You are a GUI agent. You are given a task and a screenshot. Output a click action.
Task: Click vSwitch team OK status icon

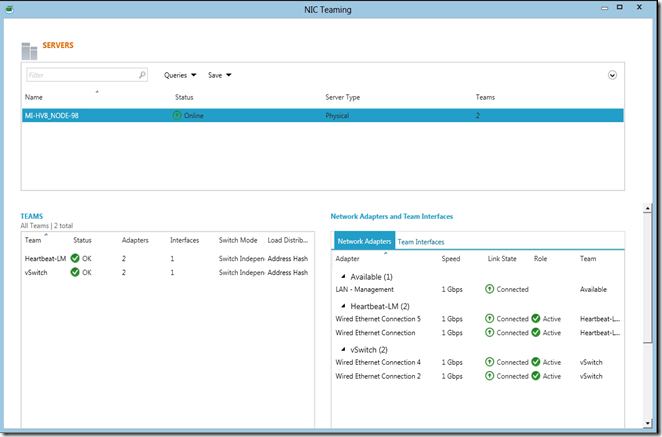click(x=76, y=272)
